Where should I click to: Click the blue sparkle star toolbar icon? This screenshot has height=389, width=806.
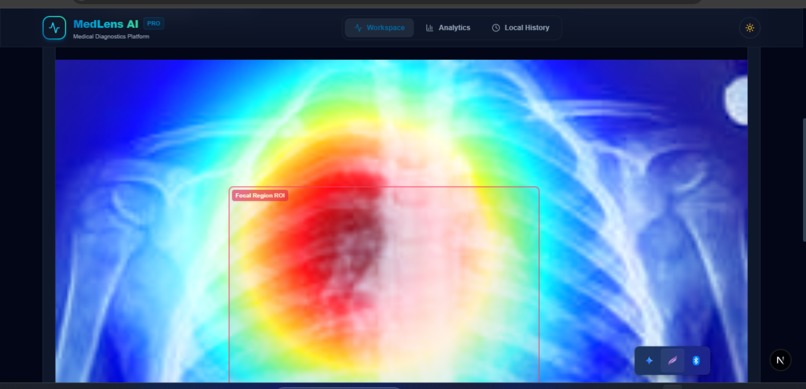[649, 361]
